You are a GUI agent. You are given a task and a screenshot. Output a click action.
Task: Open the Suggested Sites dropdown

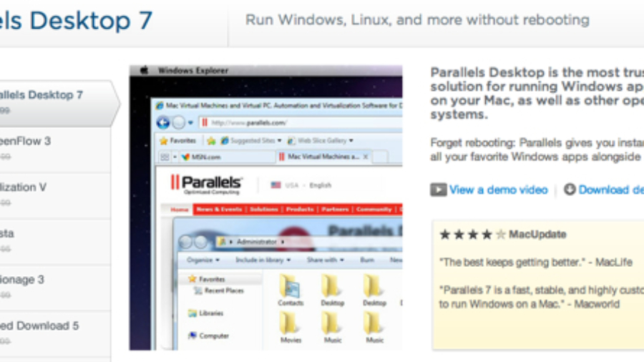point(251,141)
